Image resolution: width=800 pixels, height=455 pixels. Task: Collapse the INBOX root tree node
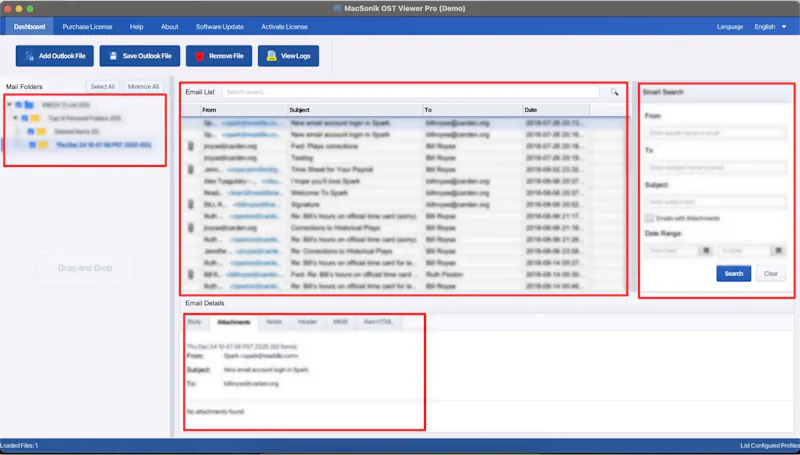click(x=9, y=105)
